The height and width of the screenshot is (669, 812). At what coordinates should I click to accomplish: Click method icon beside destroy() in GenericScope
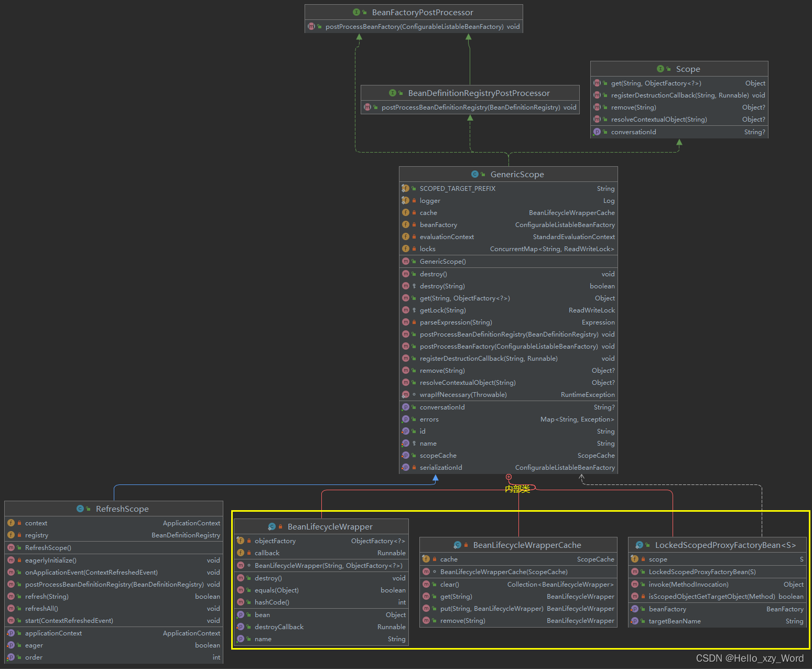[405, 274]
